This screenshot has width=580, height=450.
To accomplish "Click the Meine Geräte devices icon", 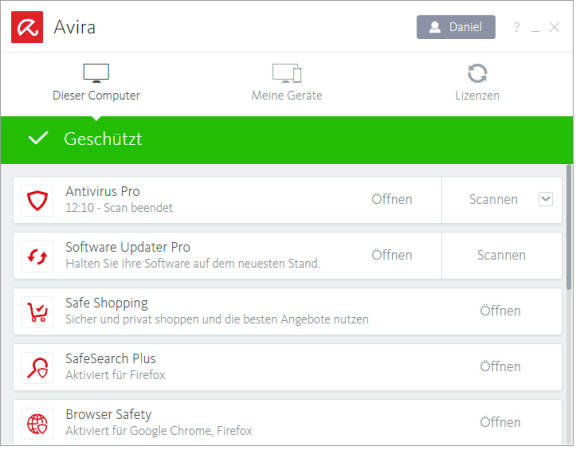I will (287, 73).
